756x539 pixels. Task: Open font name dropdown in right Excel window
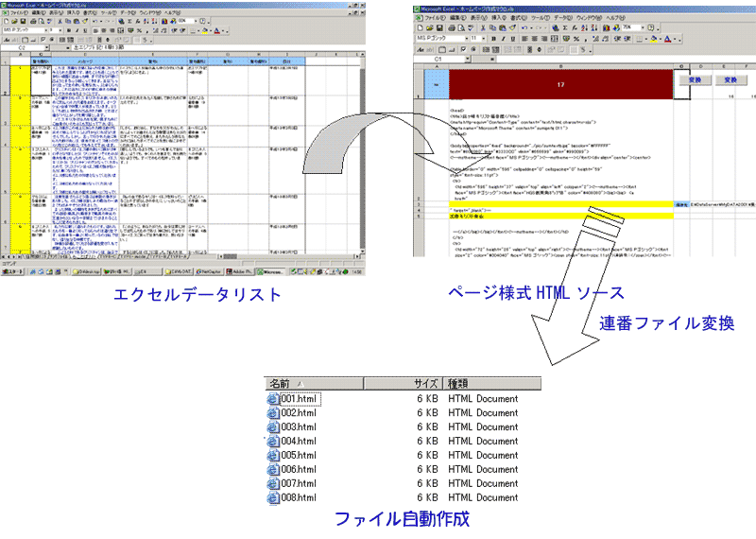[467, 39]
